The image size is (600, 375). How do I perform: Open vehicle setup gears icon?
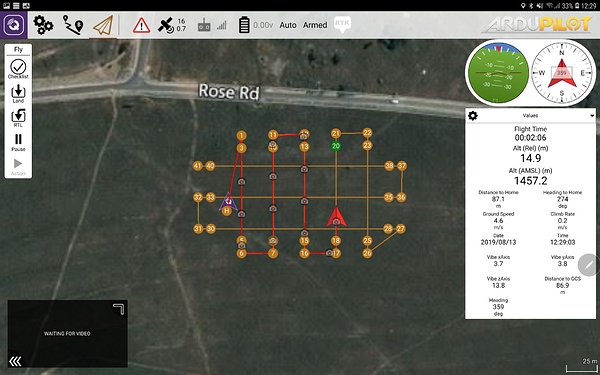pyautogui.click(x=43, y=25)
